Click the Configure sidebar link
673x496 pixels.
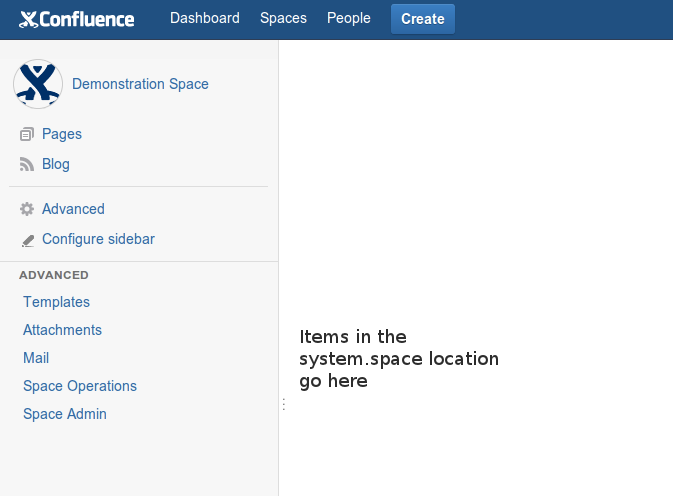pyautogui.click(x=98, y=239)
